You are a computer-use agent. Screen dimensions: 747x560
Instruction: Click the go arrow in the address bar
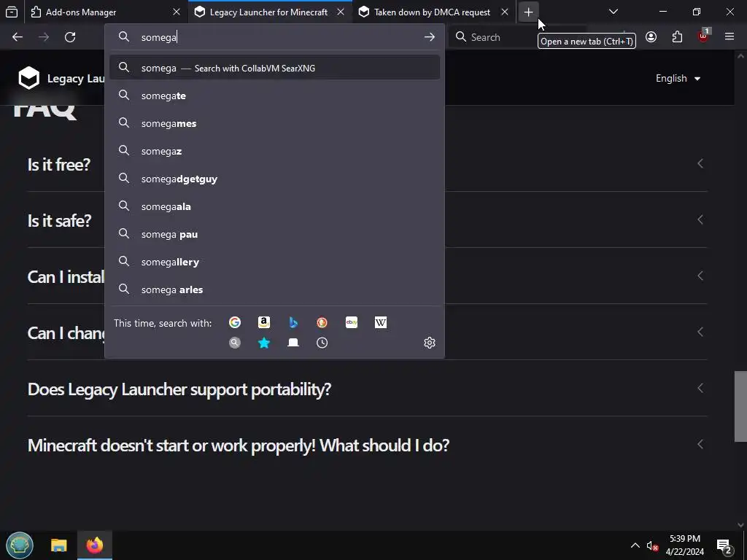429,37
